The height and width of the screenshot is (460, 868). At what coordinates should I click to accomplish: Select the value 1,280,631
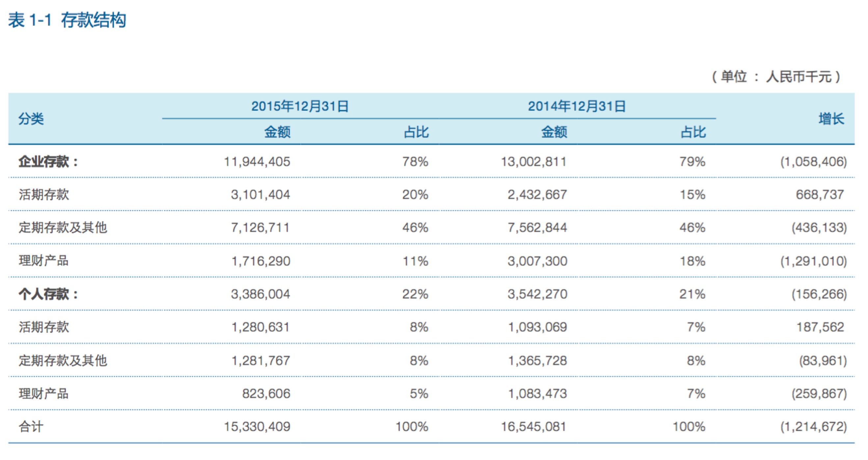coord(260,327)
